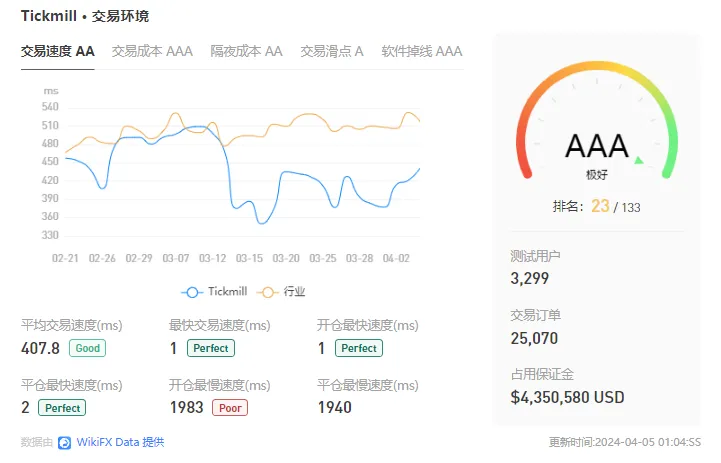The image size is (721, 463).
Task: Click the green gauge pointer triangle
Action: click(639, 160)
